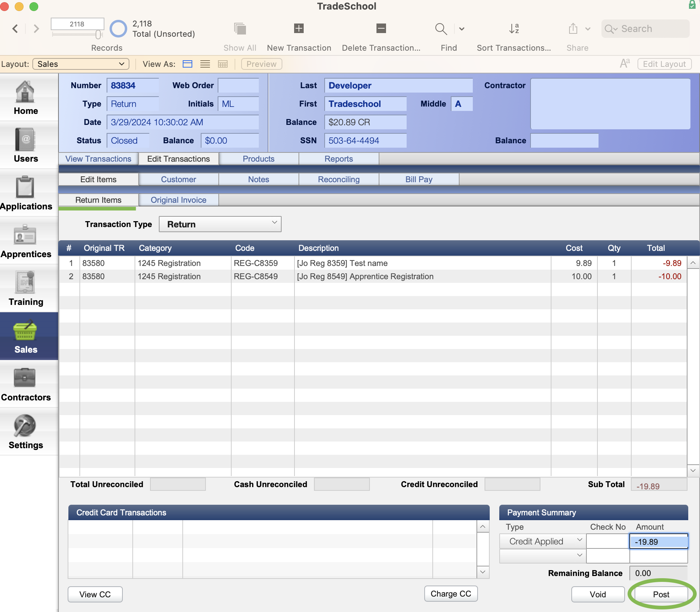Viewport: 700px width, 612px height.
Task: Switch to View Transactions tab
Action: pyautogui.click(x=98, y=159)
